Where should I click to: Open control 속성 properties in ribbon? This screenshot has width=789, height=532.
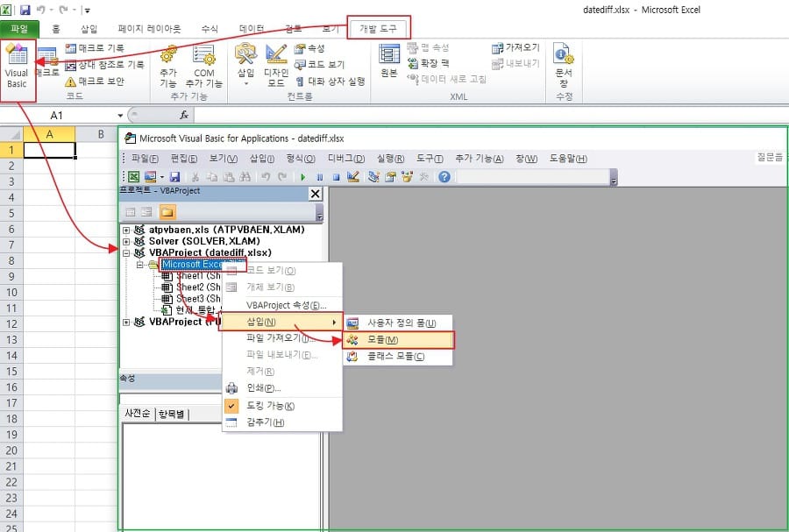[x=310, y=48]
